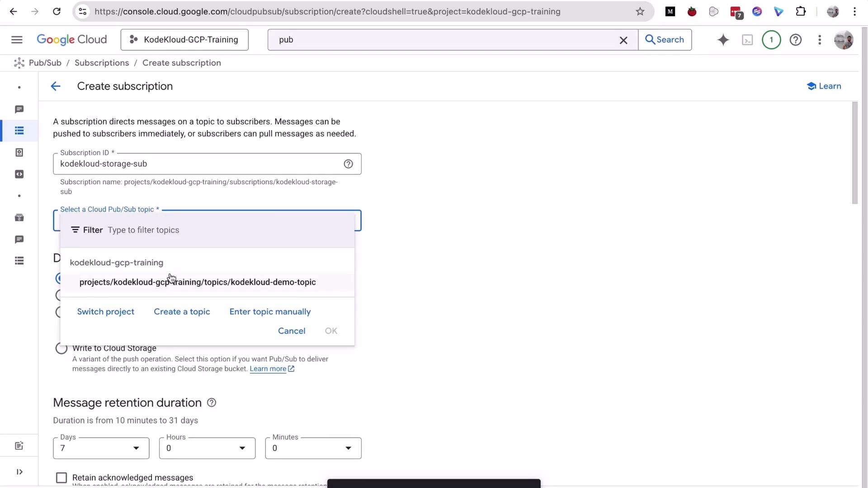Clear the search box with X icon
Image resolution: width=868 pixels, height=488 pixels.
(623, 40)
